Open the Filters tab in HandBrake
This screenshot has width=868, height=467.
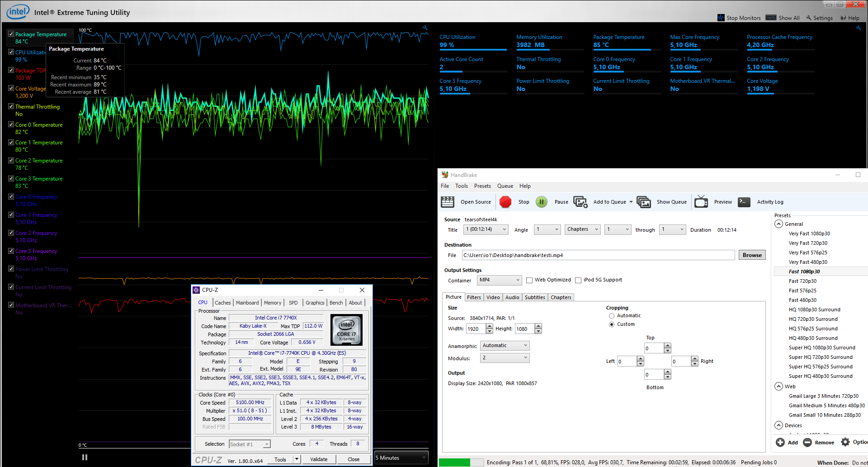474,297
